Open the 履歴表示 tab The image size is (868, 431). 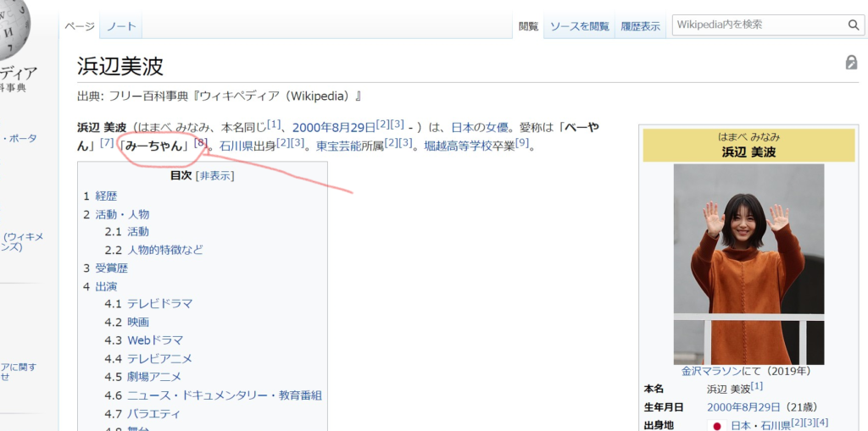641,26
